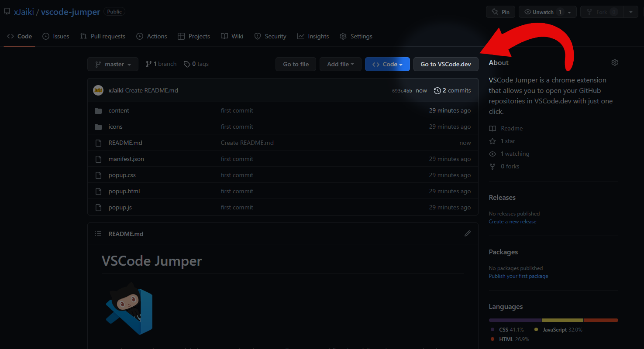Open the manifest.json file name

pos(126,159)
